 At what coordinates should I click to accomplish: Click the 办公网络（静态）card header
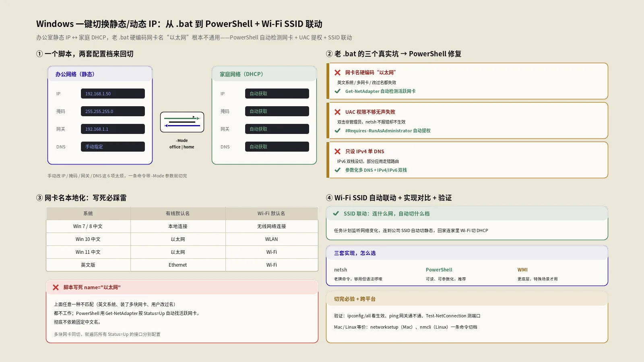click(100, 74)
